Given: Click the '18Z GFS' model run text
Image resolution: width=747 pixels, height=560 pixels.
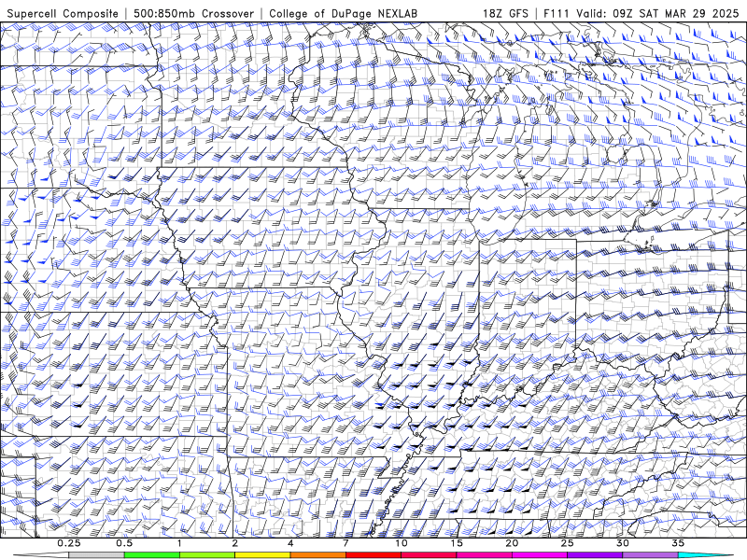Looking at the screenshot, I should click(505, 13).
